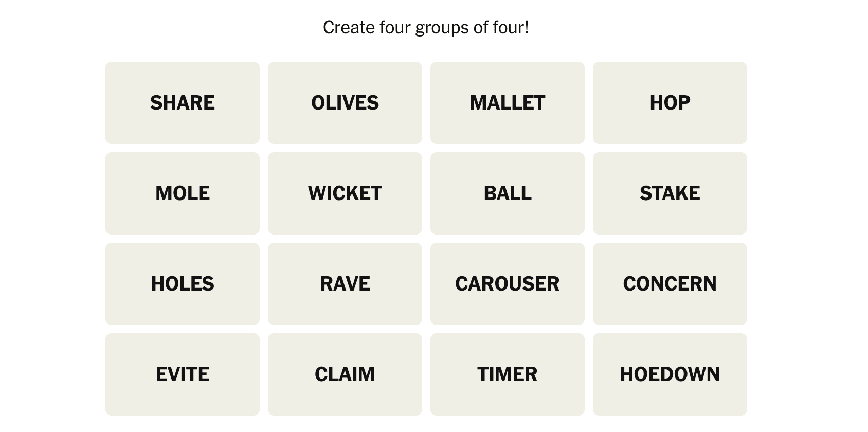Screen dimensions: 868x432
Task: Toggle the WICKET tile selection
Action: coord(345,193)
